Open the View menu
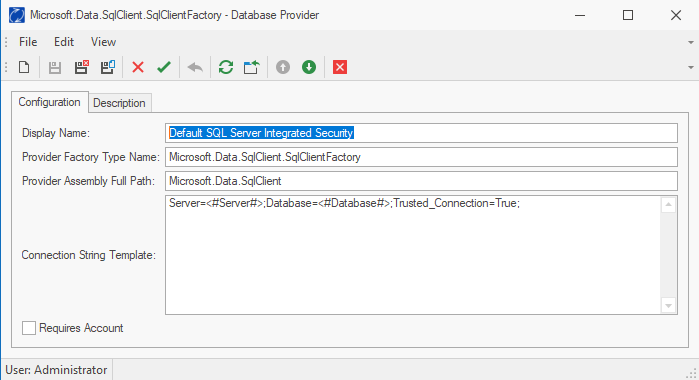Screen dimensions: 699x380 (103, 42)
